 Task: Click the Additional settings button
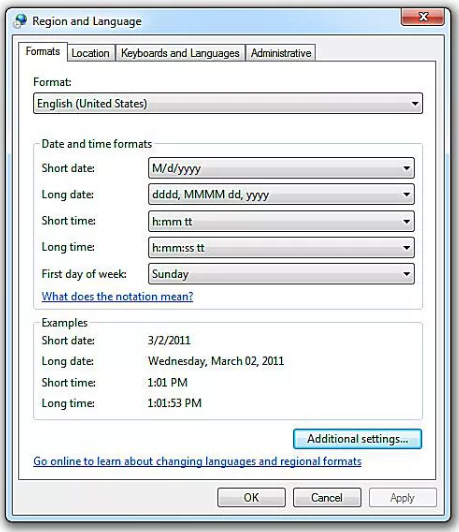358,439
